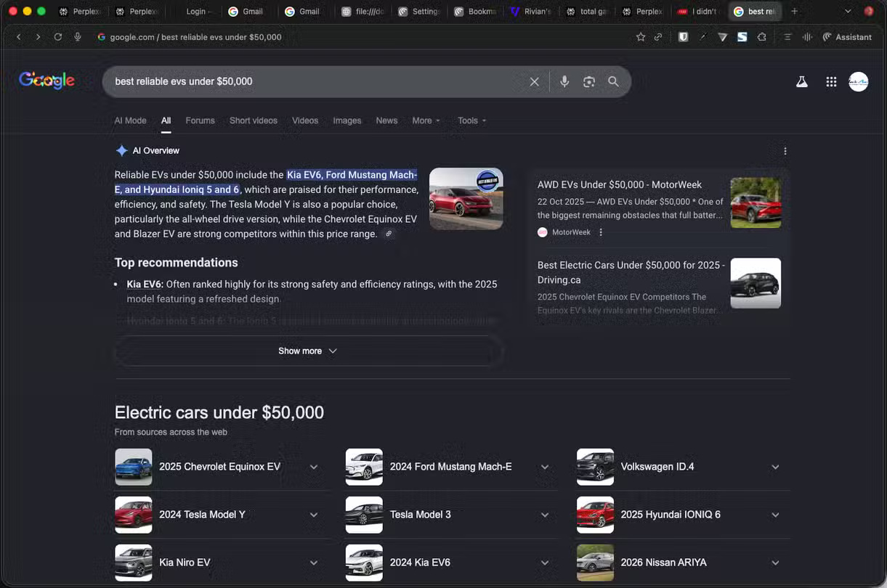Search by voice using the microphone icon
Screen dimensions: 887x588
tap(564, 81)
